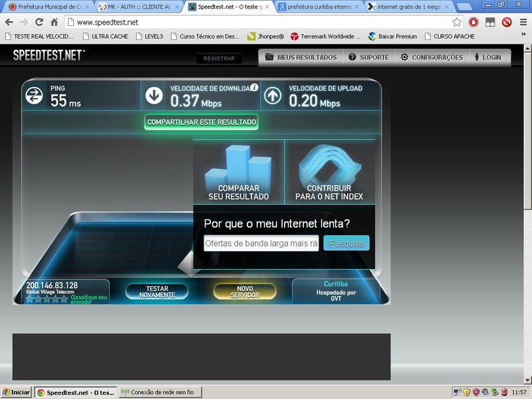The width and height of the screenshot is (532, 399).
Task: Click the scrollbar down arrow
Action: point(527,380)
